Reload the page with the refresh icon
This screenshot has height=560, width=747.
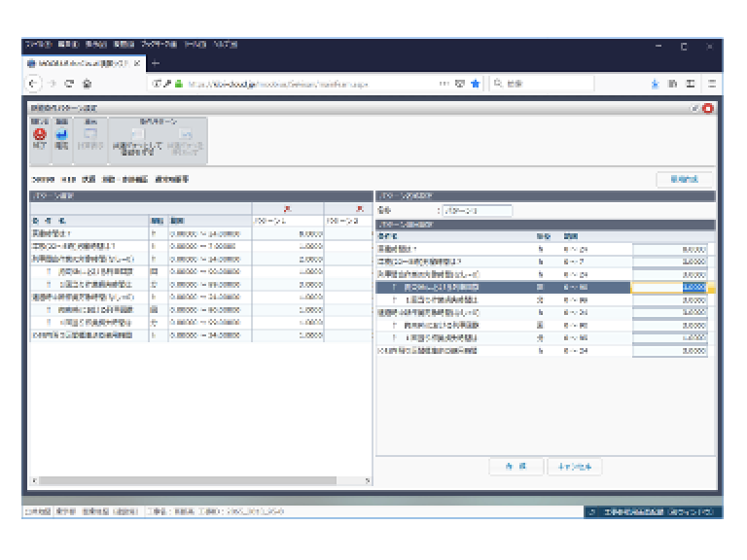tap(70, 84)
